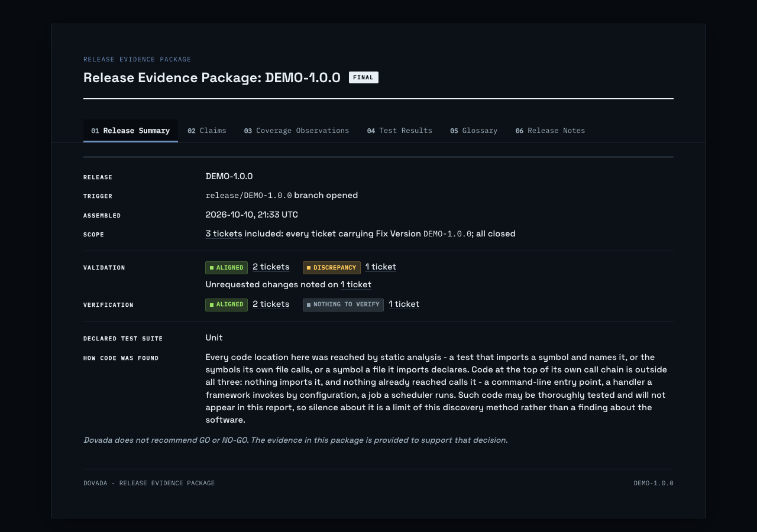This screenshot has width=757, height=532.
Task: Click the Aligned badge in Validation row
Action: coord(227,268)
